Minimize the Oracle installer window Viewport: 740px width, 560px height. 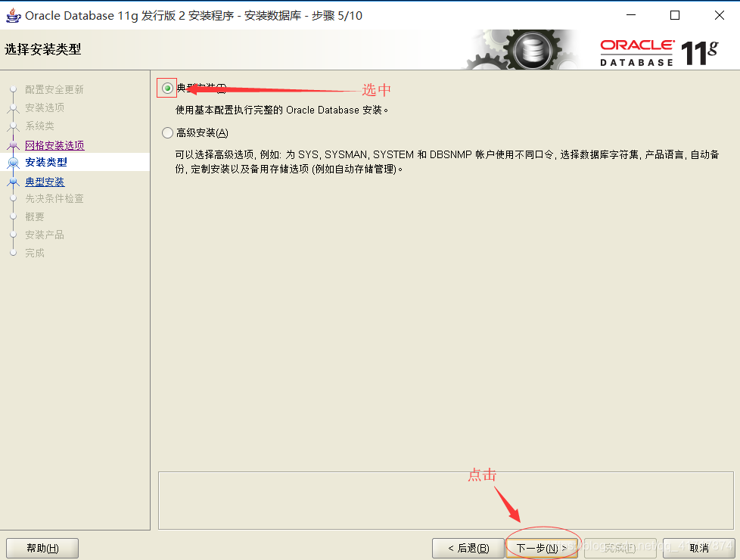[x=631, y=15]
